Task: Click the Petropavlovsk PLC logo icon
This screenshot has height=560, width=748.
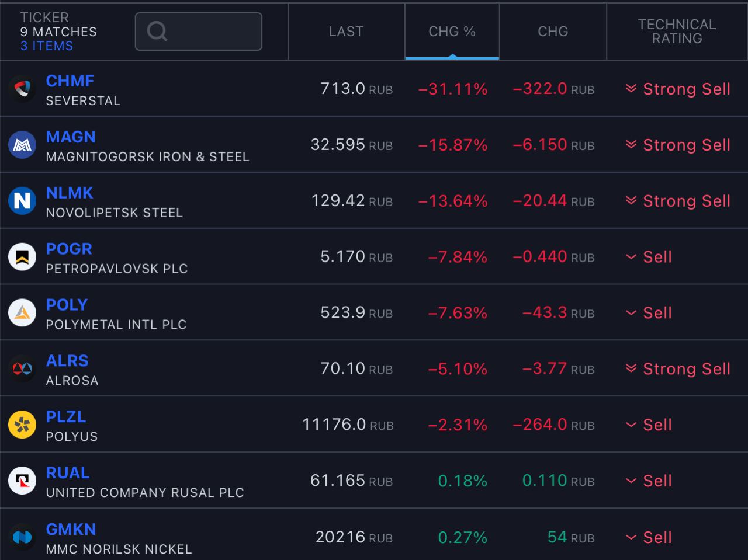Action: click(x=22, y=257)
